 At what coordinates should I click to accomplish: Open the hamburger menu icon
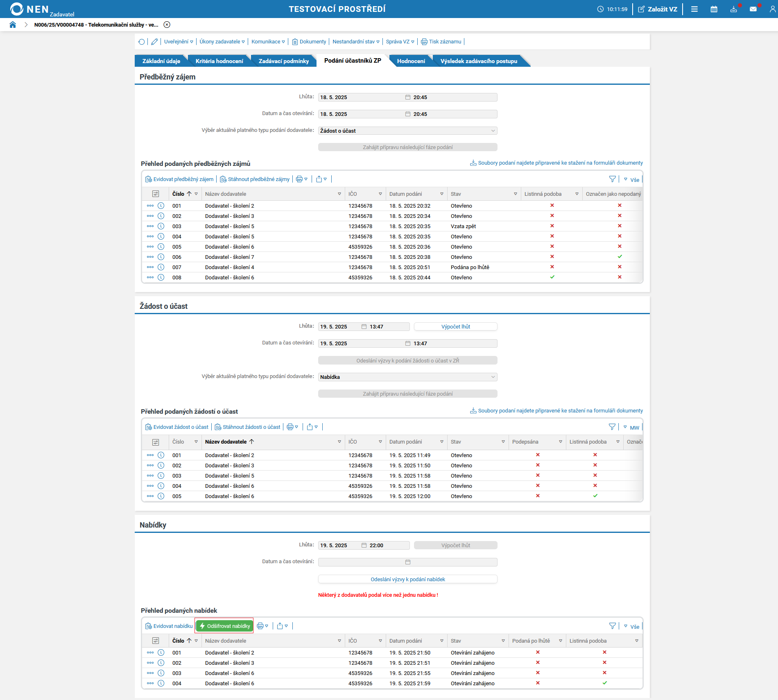click(x=694, y=9)
